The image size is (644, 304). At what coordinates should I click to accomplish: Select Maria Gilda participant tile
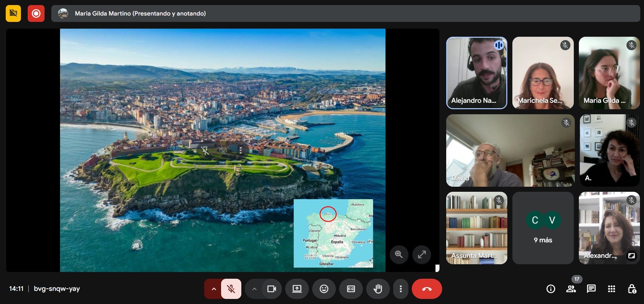[x=609, y=73]
